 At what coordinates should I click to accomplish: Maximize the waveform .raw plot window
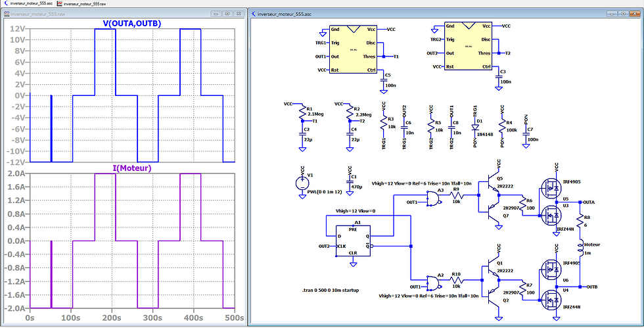pyautogui.click(x=227, y=14)
